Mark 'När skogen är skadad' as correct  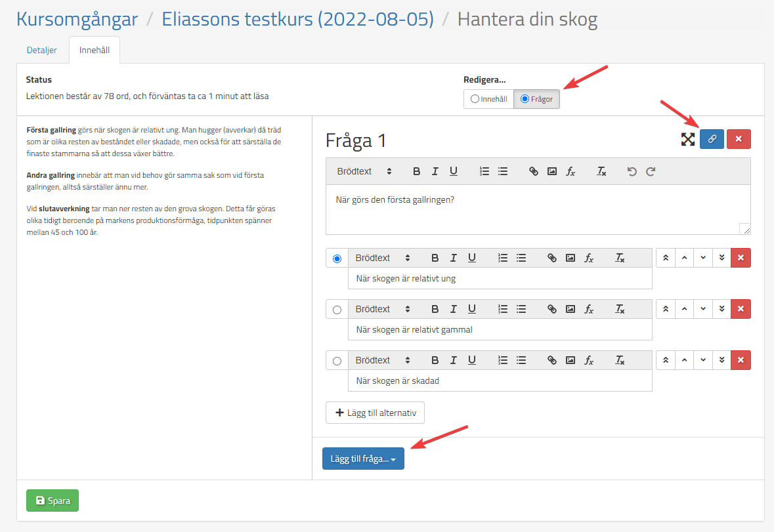point(337,361)
